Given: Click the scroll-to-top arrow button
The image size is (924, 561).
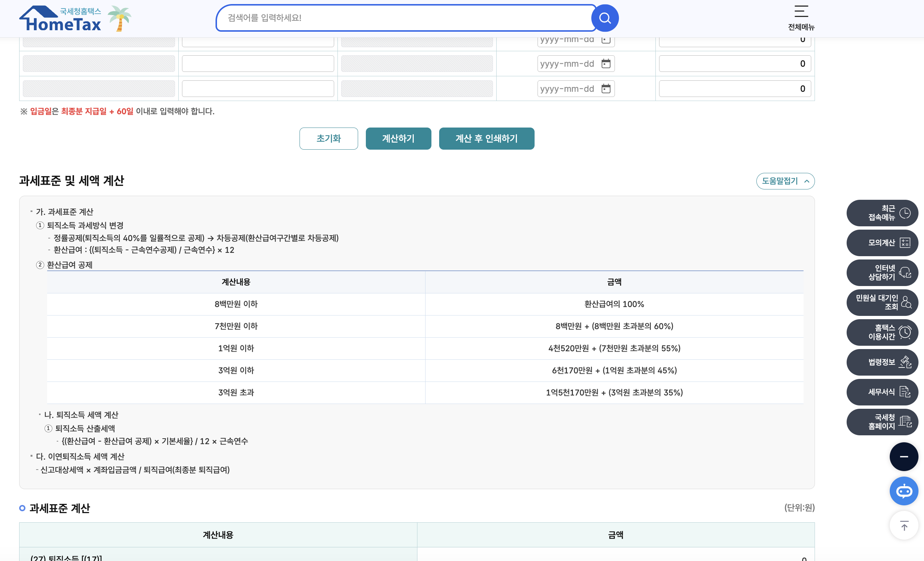Looking at the screenshot, I should click(904, 525).
